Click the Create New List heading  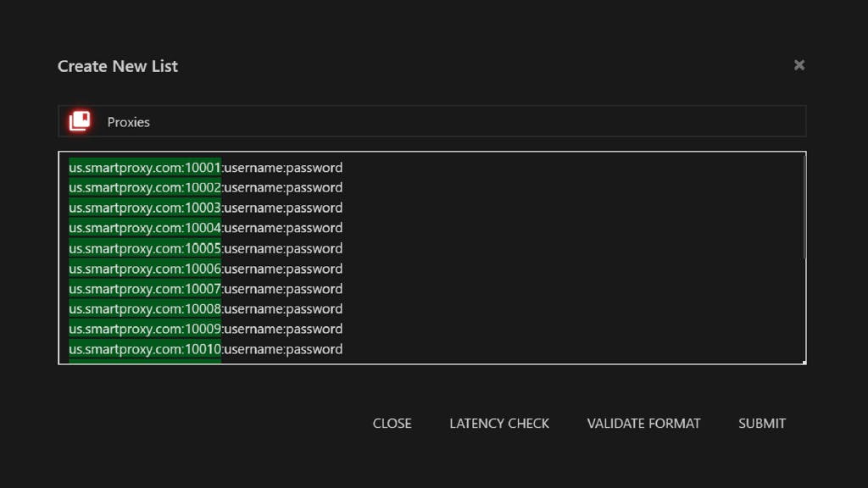click(118, 66)
